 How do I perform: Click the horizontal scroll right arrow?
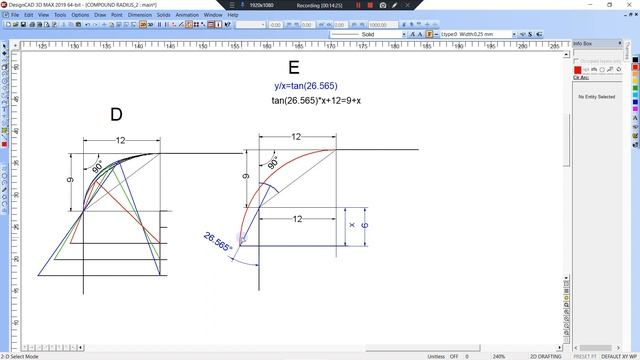tap(559, 348)
